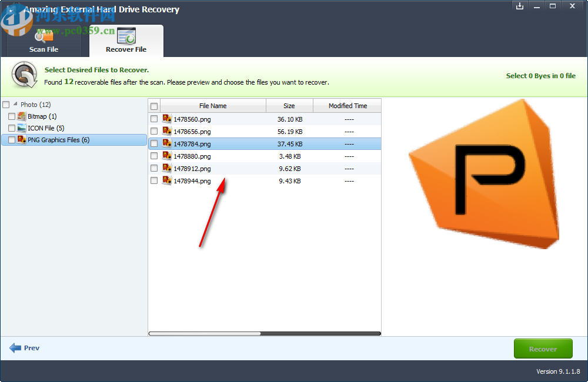Check the box for 1478560.png
The width and height of the screenshot is (588, 382).
154,119
